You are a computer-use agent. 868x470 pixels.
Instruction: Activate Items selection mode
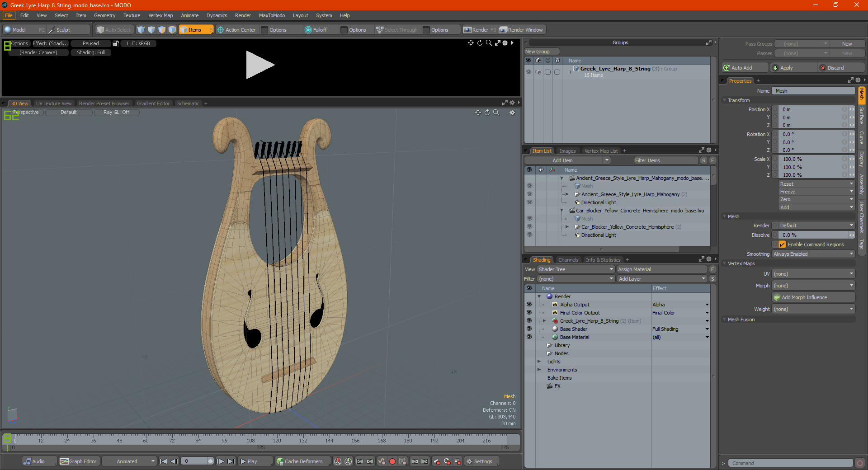pyautogui.click(x=196, y=30)
